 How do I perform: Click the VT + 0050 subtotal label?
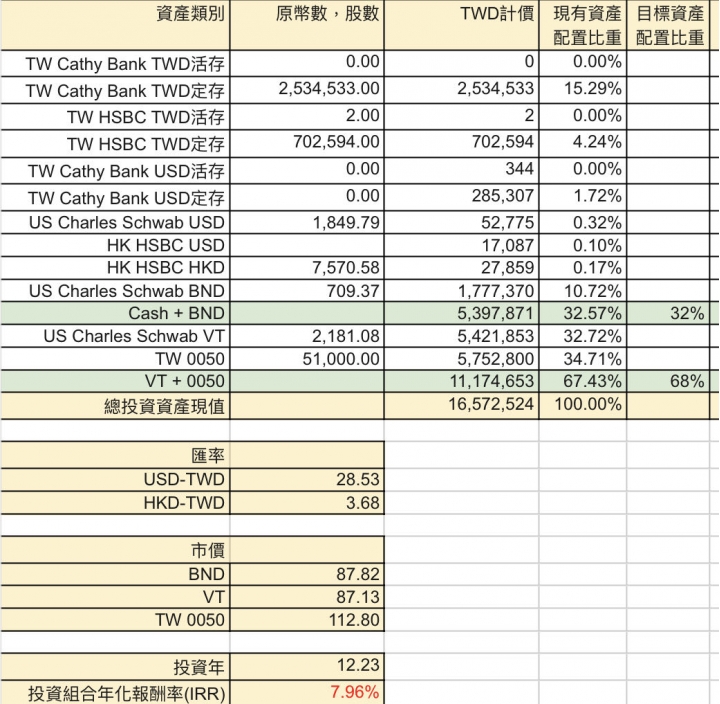pyautogui.click(x=115, y=381)
